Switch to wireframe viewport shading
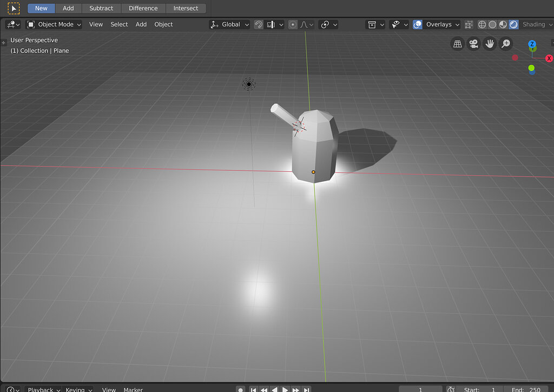 click(481, 24)
